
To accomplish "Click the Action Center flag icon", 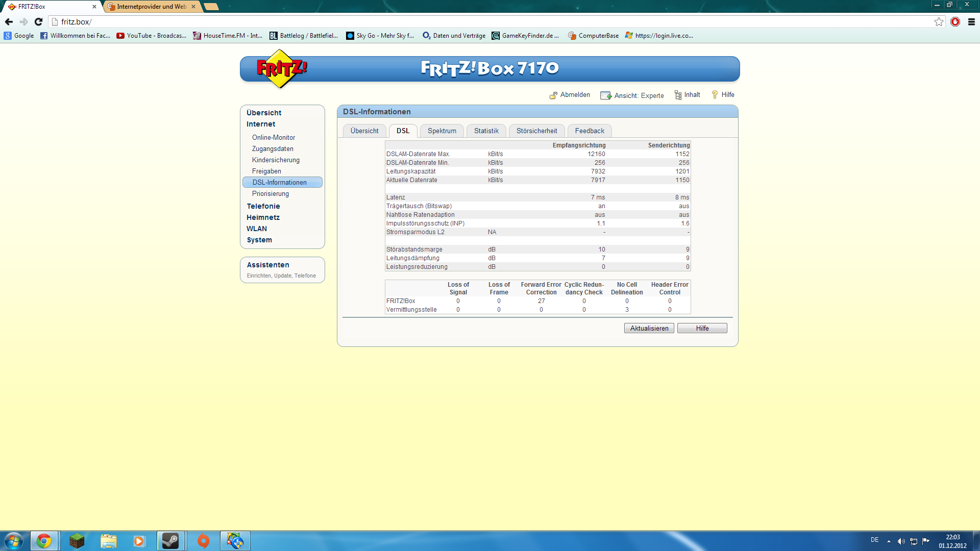I will [926, 541].
